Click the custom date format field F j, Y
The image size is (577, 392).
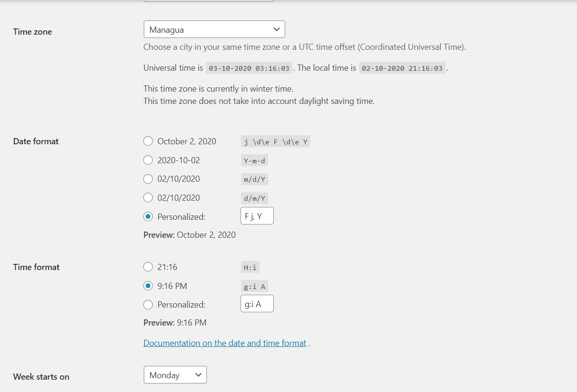coord(257,216)
